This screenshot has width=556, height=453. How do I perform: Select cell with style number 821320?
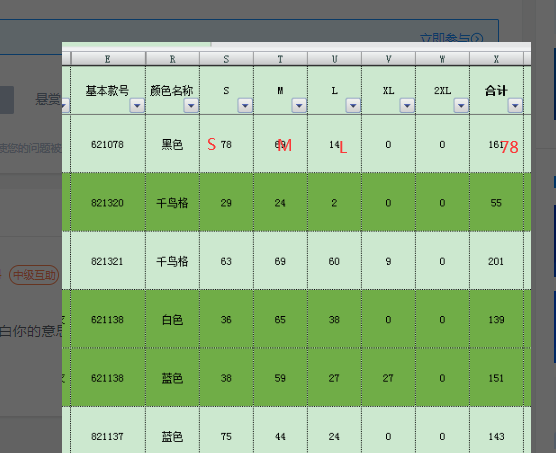(x=108, y=202)
